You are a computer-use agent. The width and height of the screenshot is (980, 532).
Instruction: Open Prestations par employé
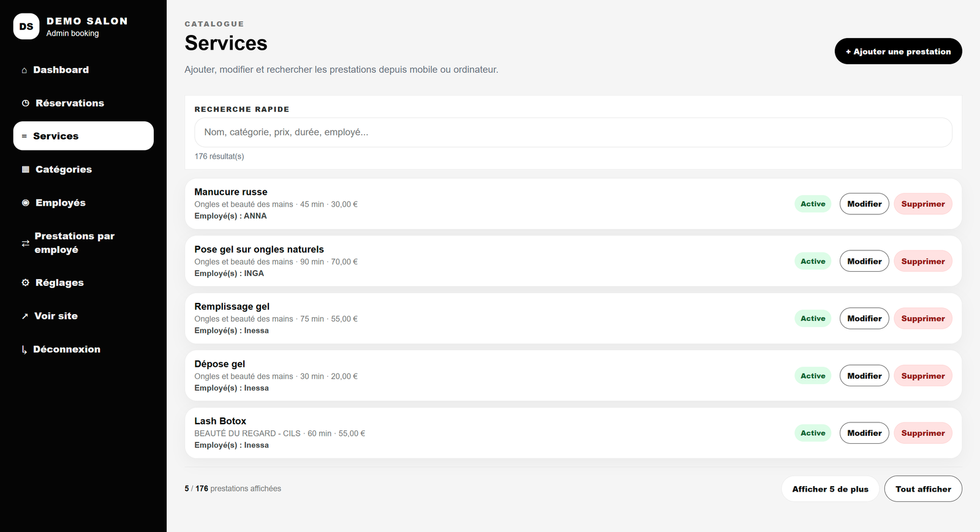click(83, 243)
